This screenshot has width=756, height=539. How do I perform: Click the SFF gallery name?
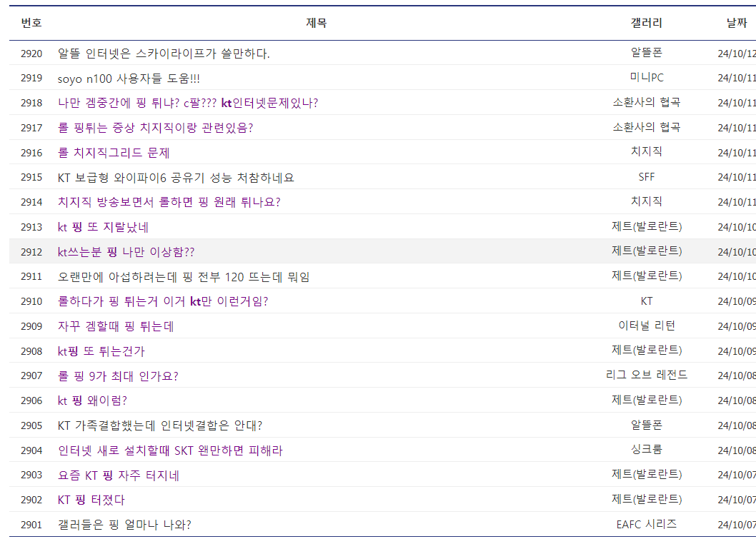point(647,177)
